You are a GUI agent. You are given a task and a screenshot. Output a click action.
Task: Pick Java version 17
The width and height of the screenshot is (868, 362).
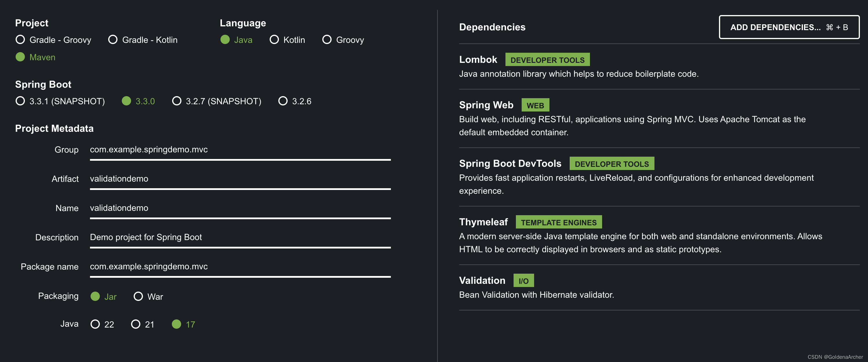click(184, 324)
